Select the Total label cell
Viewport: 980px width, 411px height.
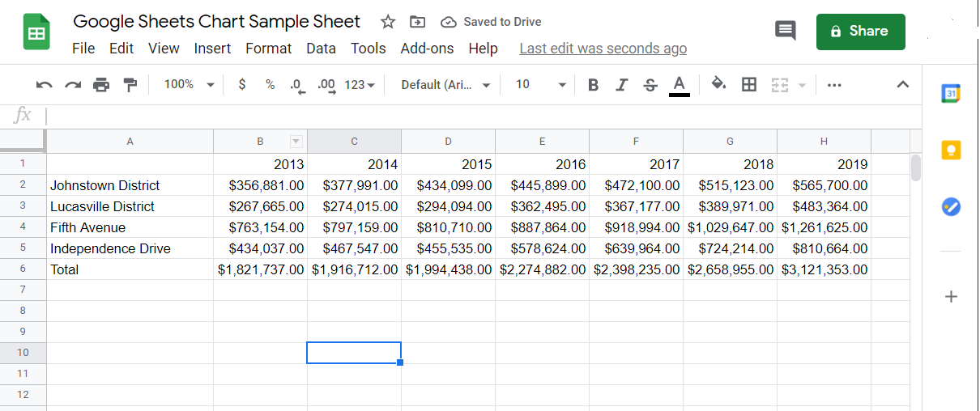pyautogui.click(x=130, y=269)
